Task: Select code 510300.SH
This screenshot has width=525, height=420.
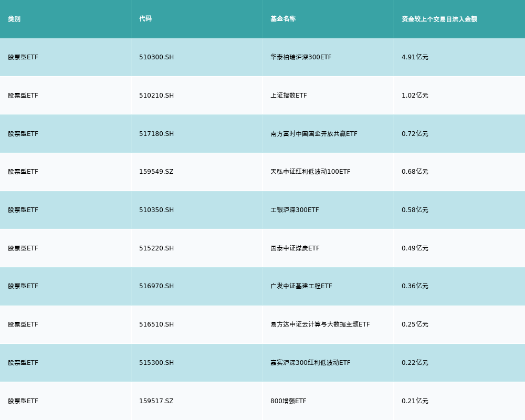Action: (156, 57)
